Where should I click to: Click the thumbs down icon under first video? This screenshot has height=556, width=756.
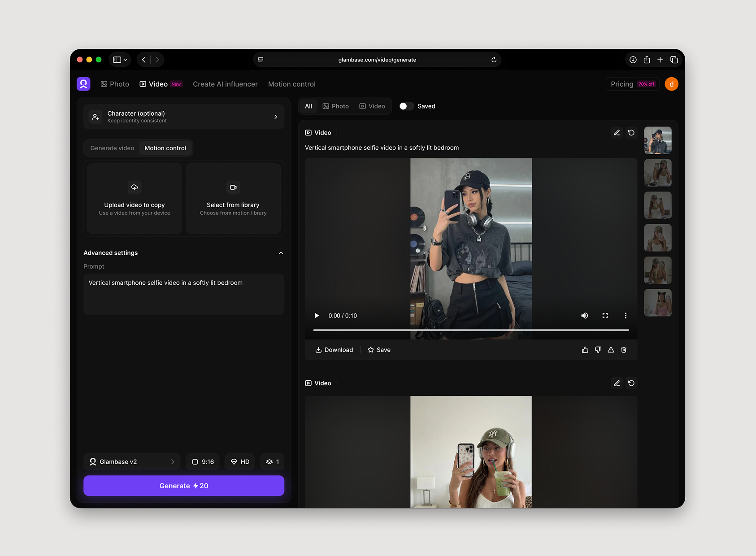pos(598,350)
